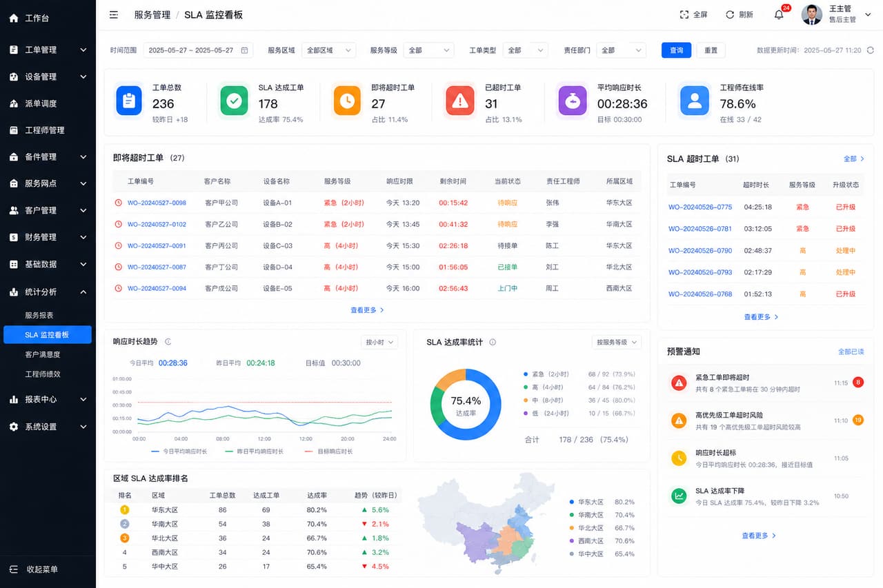Click the clock icon beside WO-20240527-0098
The height and width of the screenshot is (588, 883).
click(x=119, y=203)
